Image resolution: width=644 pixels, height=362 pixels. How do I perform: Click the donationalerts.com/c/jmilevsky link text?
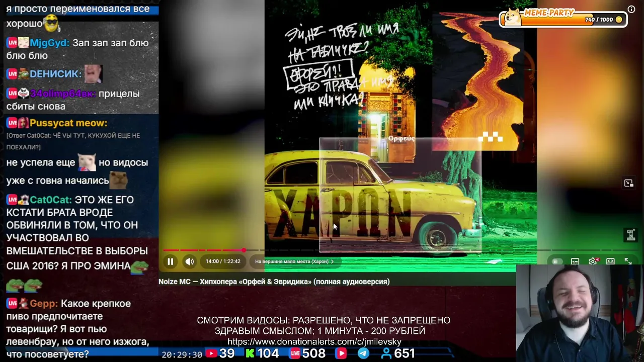(314, 342)
